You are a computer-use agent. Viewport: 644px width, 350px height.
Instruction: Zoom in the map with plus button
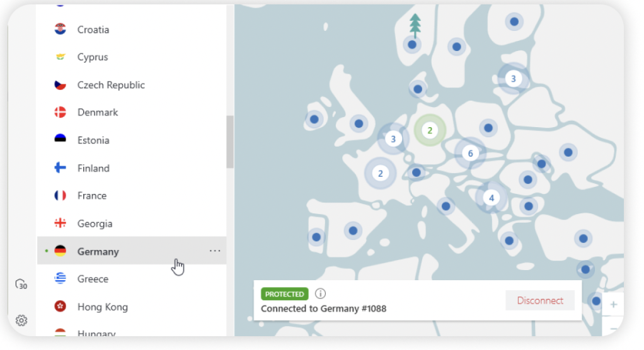(x=613, y=305)
